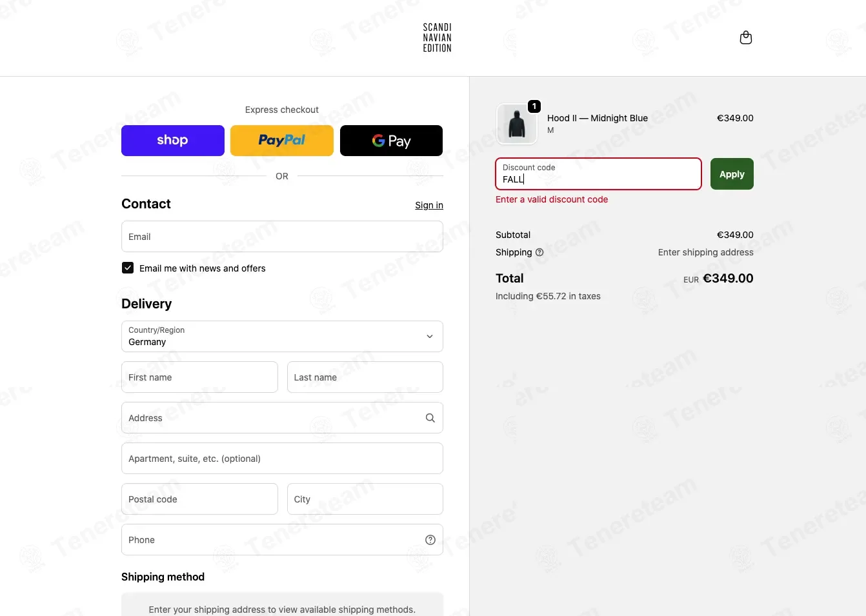Focus the Email input field

coord(282,237)
